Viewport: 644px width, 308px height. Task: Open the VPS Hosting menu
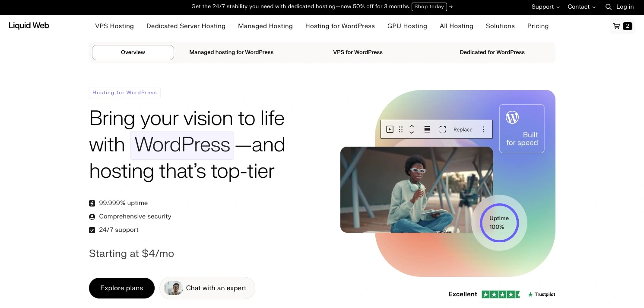[114, 26]
